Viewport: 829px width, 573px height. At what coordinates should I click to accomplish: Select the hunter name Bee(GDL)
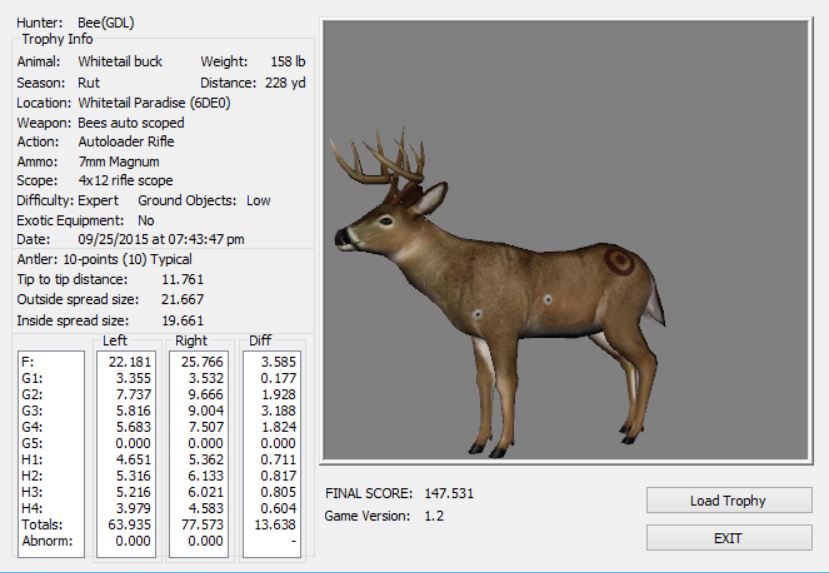111,20
